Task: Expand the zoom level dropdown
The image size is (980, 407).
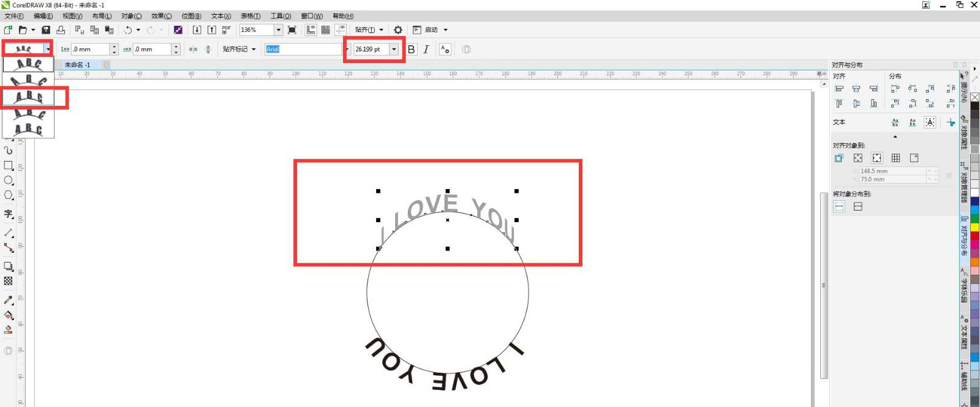Action: click(278, 30)
